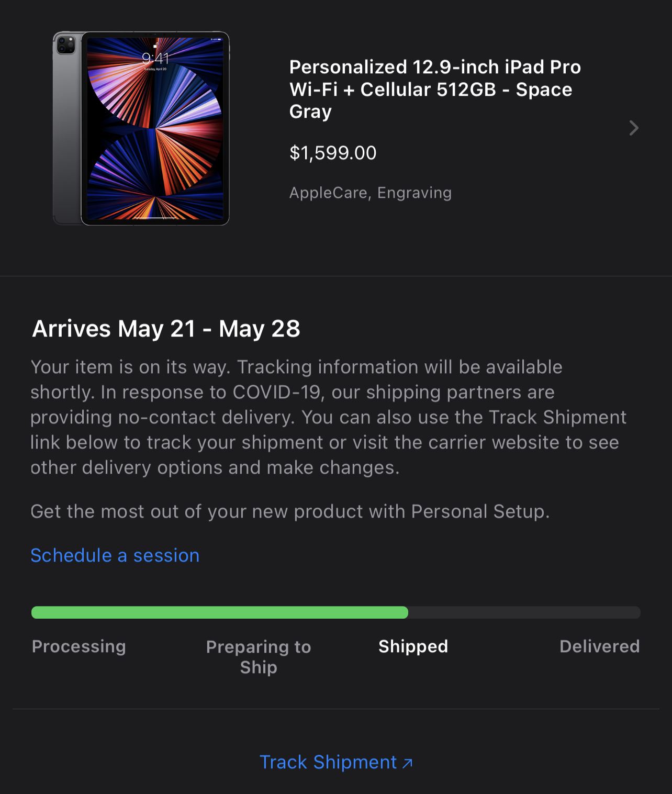Select the Processing status step
The width and height of the screenshot is (672, 794).
pyautogui.click(x=79, y=646)
